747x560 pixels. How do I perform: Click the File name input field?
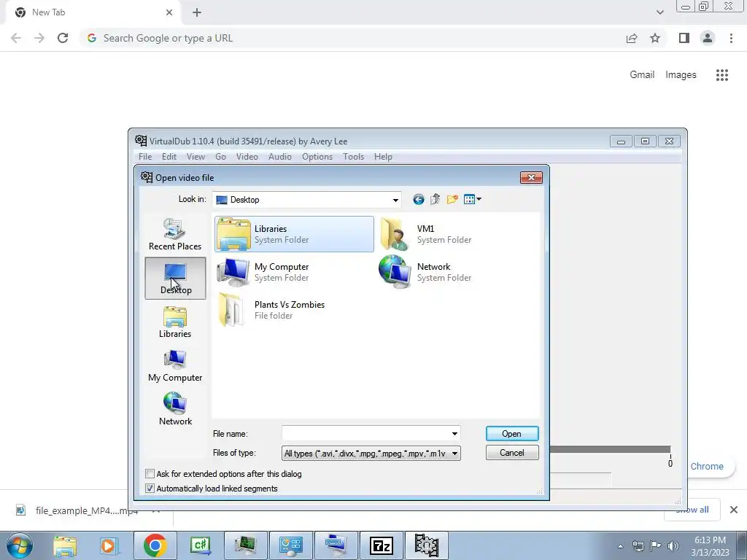(x=366, y=434)
